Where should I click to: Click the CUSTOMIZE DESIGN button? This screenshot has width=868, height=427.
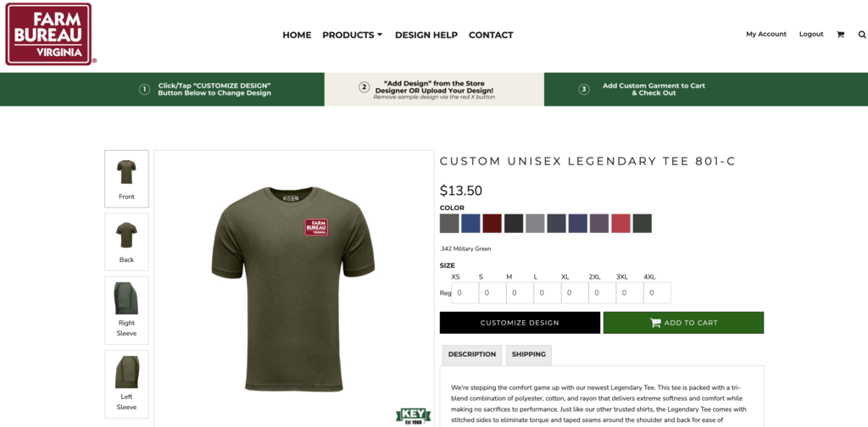(x=520, y=323)
